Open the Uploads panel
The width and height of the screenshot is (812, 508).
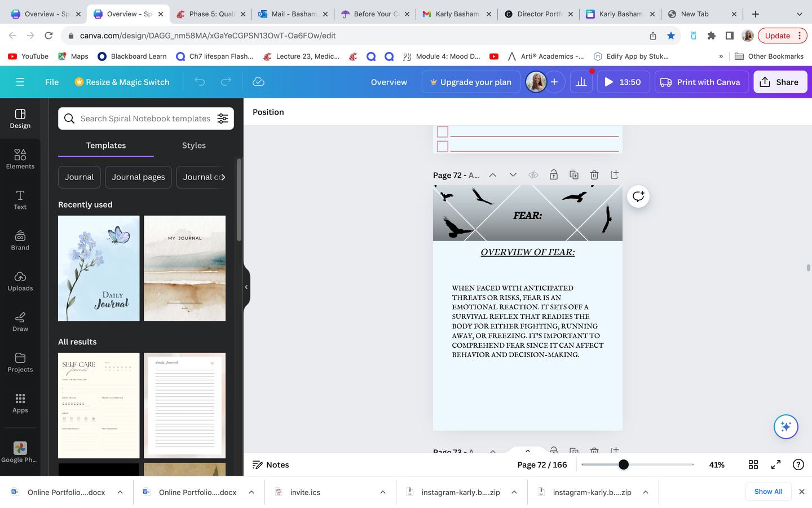(x=20, y=281)
